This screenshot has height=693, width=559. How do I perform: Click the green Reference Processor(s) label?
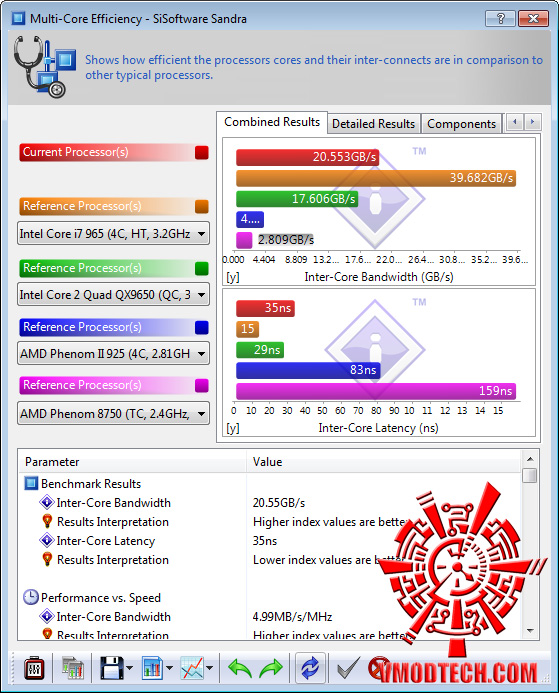point(82,268)
